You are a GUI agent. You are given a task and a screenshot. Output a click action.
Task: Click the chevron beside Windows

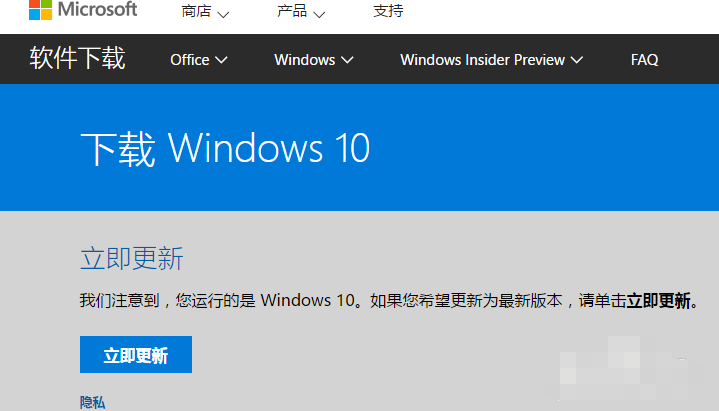(x=347, y=60)
